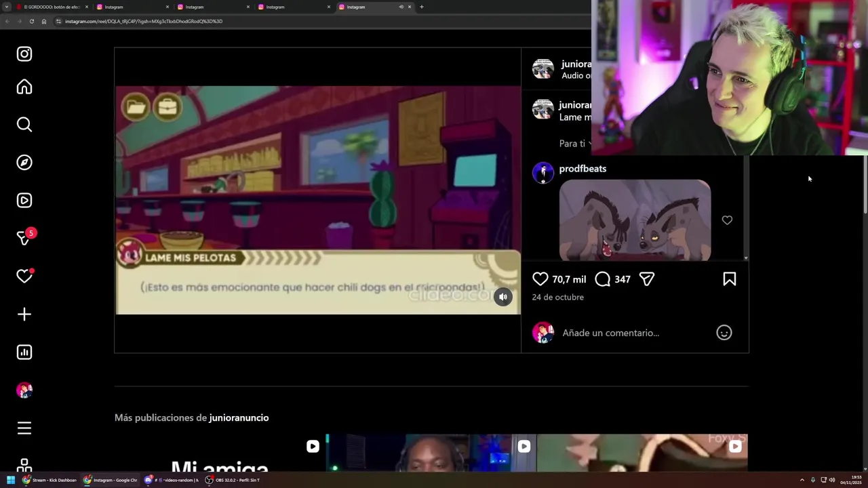Image resolution: width=868 pixels, height=488 pixels.
Task: Mute the active Instagram tab audio icon
Action: tap(401, 7)
